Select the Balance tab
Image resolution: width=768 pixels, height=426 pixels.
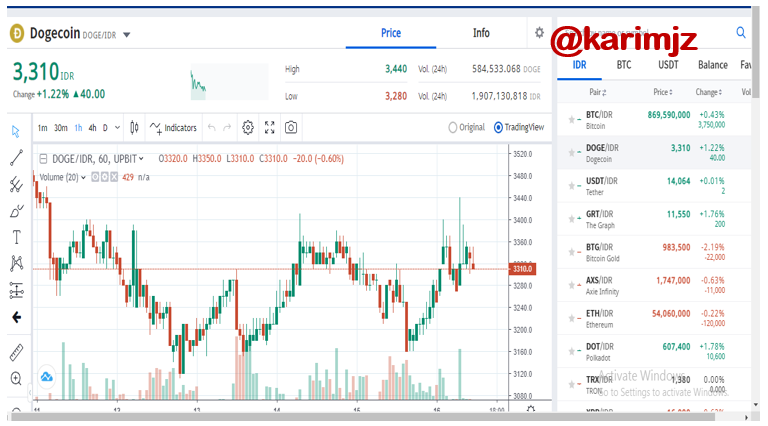713,65
